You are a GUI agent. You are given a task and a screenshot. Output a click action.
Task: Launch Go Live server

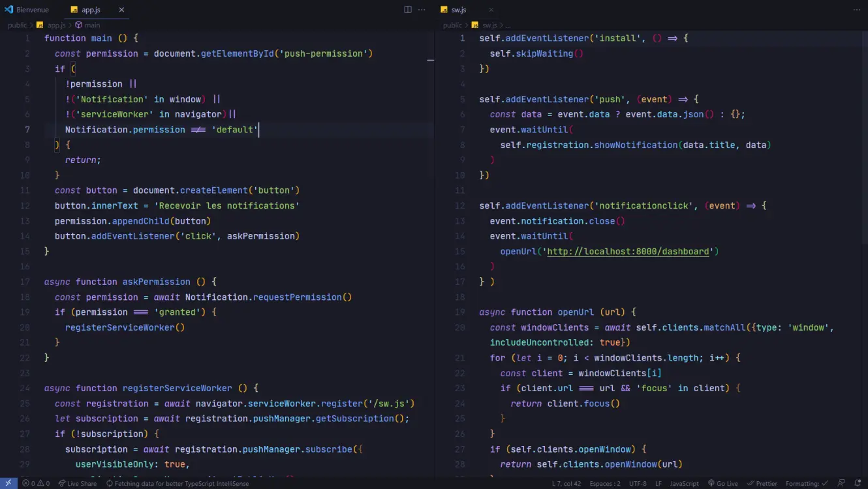click(x=723, y=483)
